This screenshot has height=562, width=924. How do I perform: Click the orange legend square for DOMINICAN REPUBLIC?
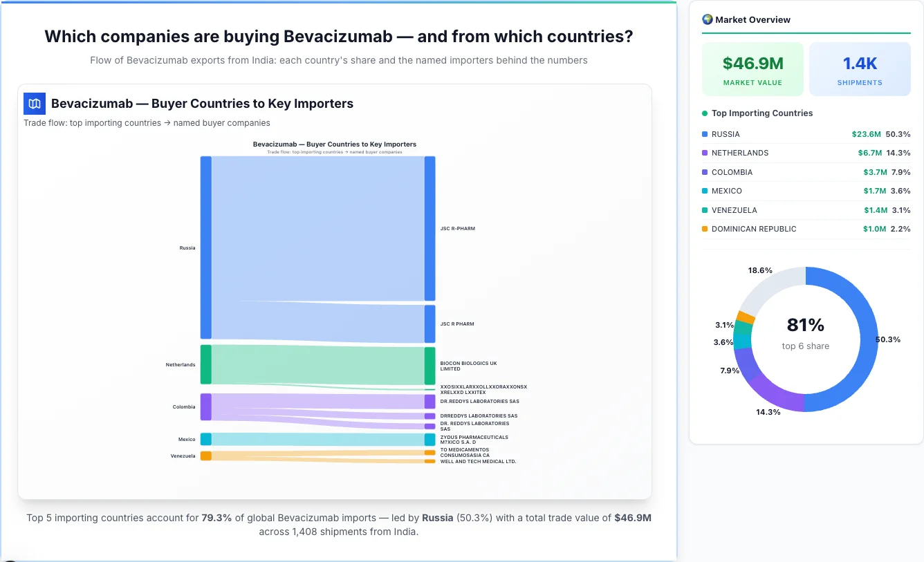click(705, 229)
